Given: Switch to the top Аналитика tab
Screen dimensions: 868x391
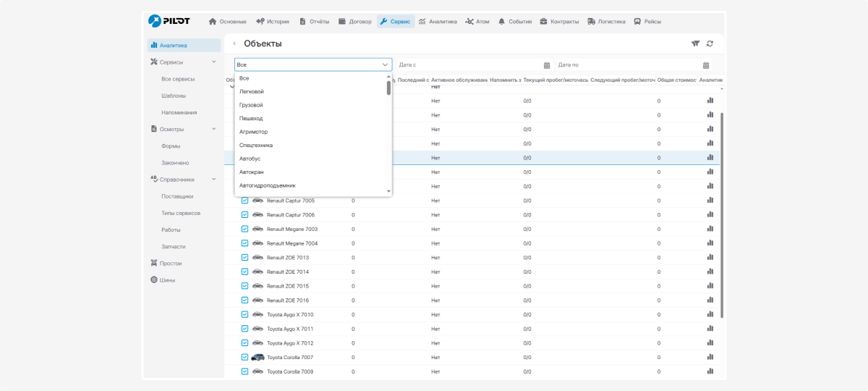Looking at the screenshot, I should click(438, 21).
